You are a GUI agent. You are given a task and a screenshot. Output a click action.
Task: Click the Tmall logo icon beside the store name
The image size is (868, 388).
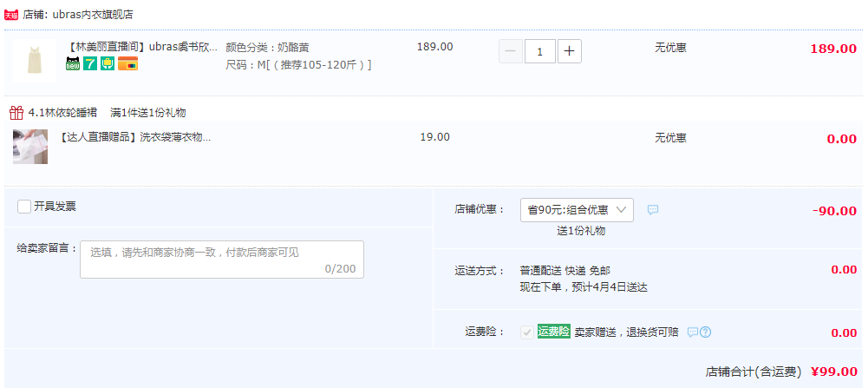coord(11,15)
